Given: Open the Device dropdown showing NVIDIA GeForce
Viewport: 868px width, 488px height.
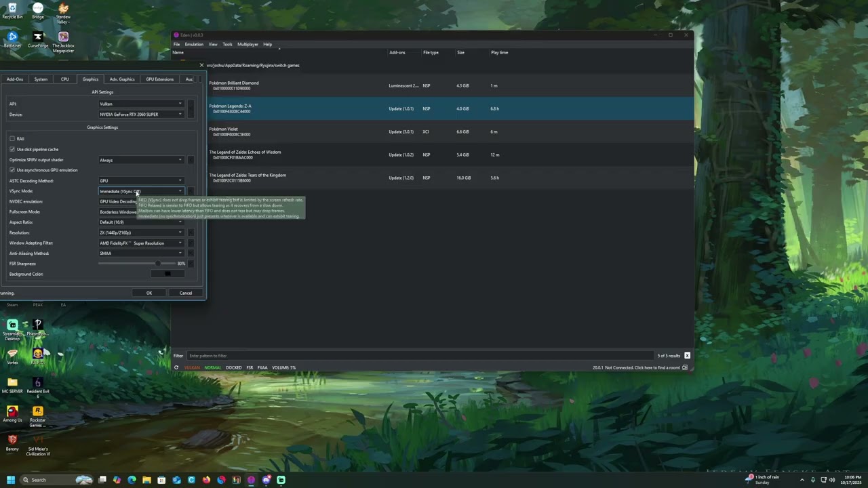Looking at the screenshot, I should (141, 115).
